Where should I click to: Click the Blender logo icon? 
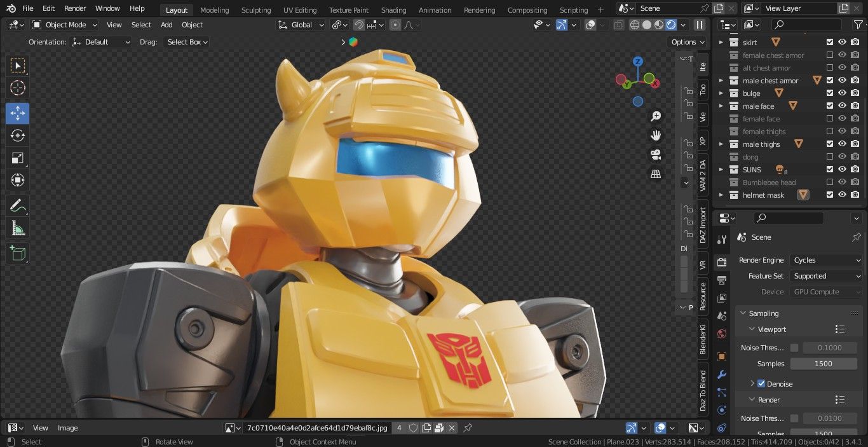[11, 8]
